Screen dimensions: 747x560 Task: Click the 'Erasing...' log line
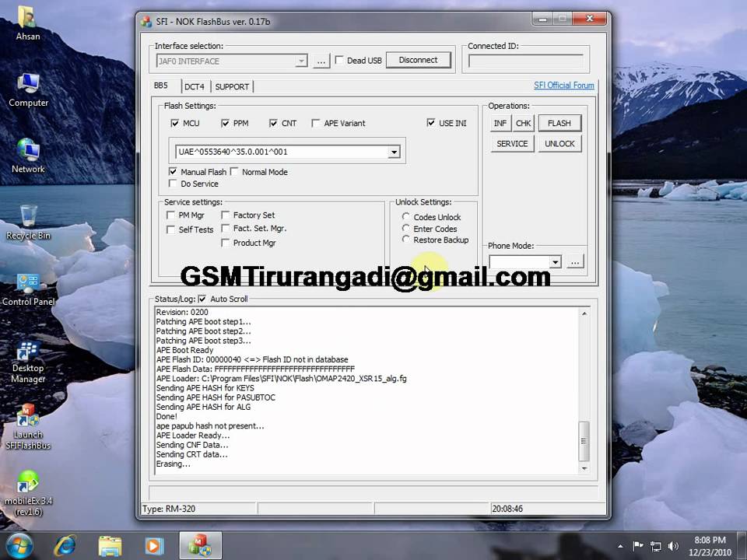pyautogui.click(x=174, y=464)
